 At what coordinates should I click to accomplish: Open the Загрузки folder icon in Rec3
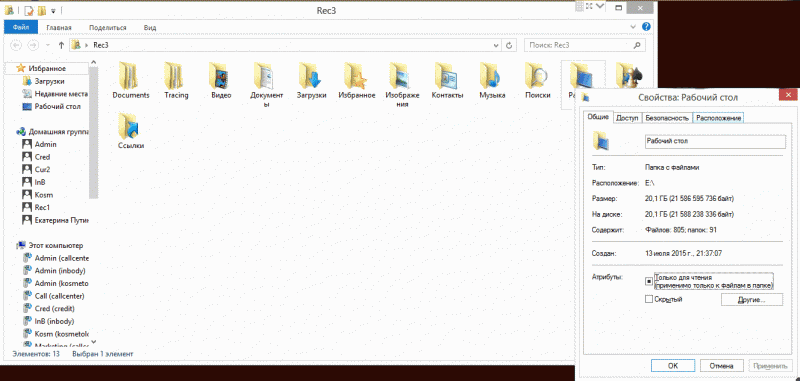coord(311,75)
